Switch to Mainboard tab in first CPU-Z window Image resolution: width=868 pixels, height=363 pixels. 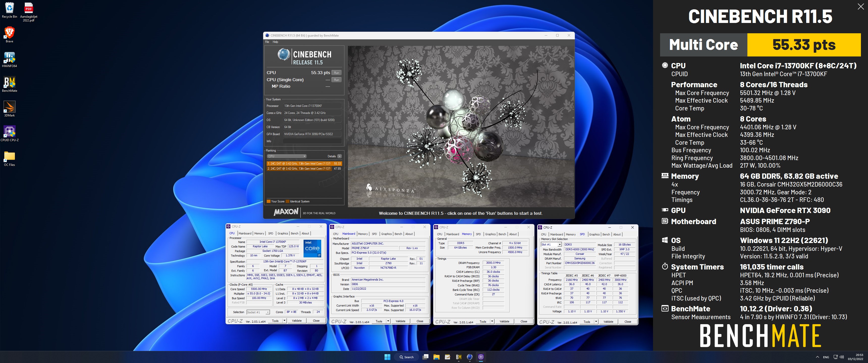pyautogui.click(x=245, y=233)
